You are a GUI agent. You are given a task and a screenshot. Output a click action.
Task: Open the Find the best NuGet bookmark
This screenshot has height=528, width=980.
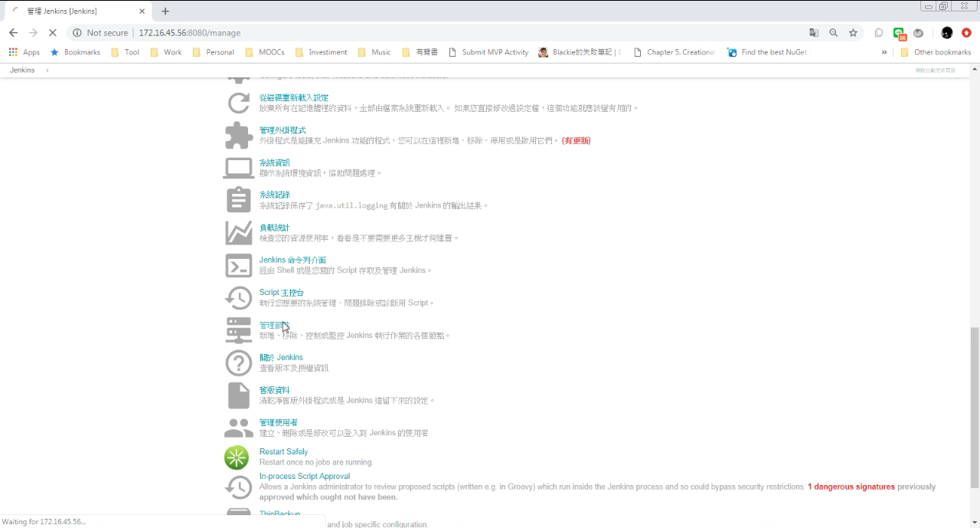point(768,52)
